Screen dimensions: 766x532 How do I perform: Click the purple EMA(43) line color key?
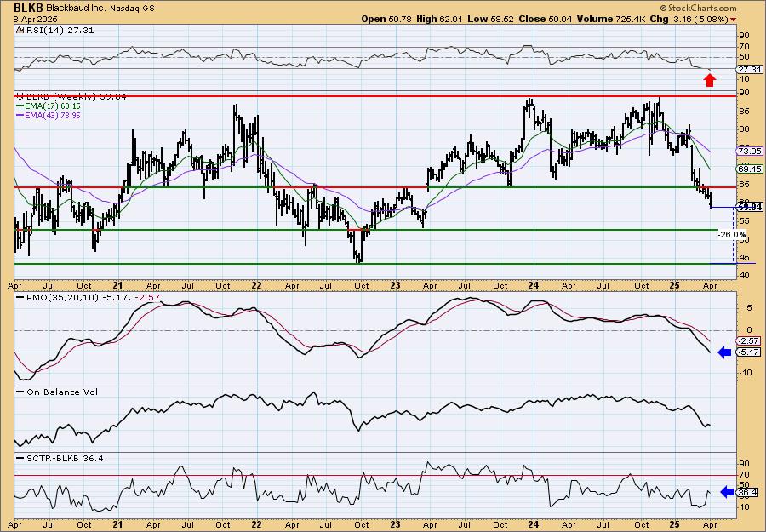tap(20, 115)
